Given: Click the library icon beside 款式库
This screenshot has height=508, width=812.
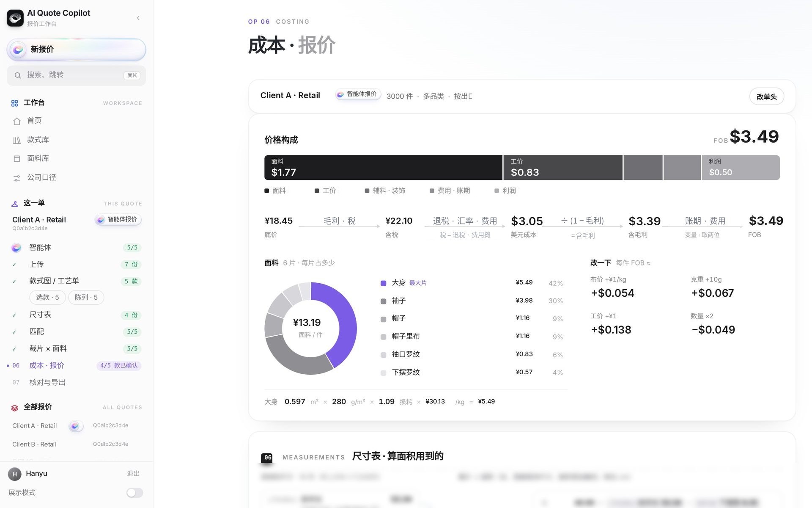Looking at the screenshot, I should click(17, 140).
